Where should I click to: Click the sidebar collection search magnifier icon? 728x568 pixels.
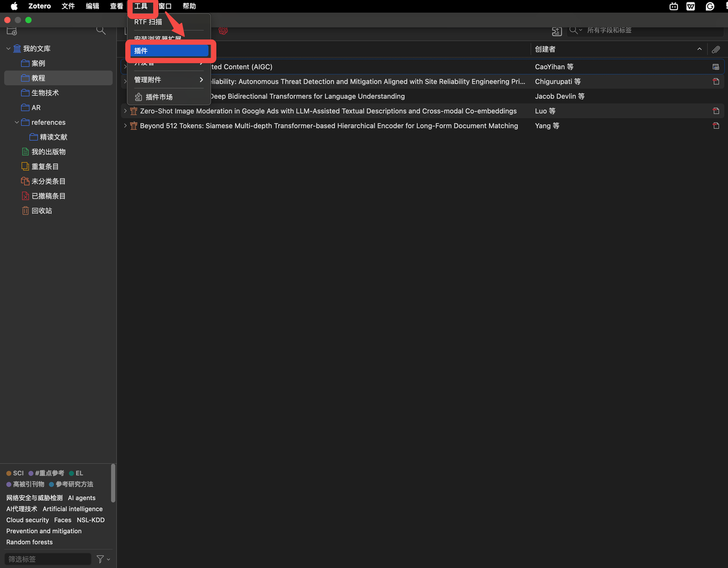(101, 30)
